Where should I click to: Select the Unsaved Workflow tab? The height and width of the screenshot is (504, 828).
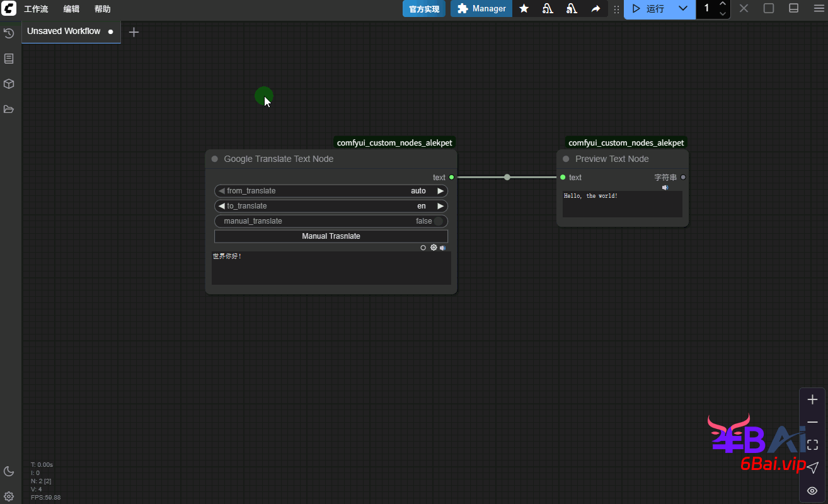64,31
